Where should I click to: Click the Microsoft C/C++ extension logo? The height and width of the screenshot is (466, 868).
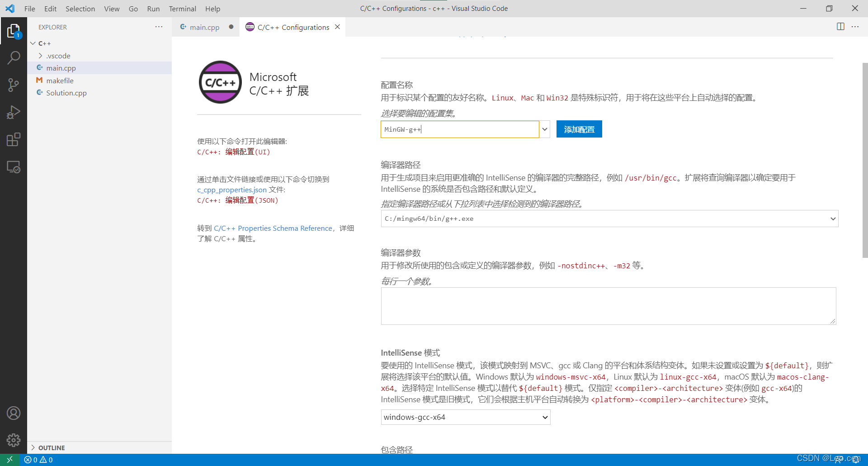tap(221, 82)
